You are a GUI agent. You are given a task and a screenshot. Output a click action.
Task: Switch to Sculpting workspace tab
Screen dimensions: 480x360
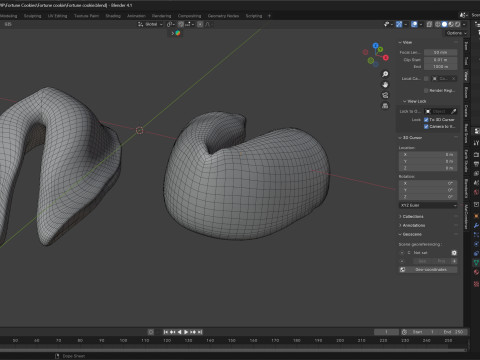pos(32,16)
